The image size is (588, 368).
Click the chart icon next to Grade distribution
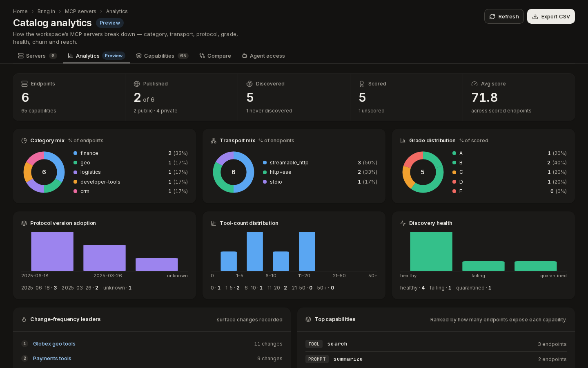[403, 141]
